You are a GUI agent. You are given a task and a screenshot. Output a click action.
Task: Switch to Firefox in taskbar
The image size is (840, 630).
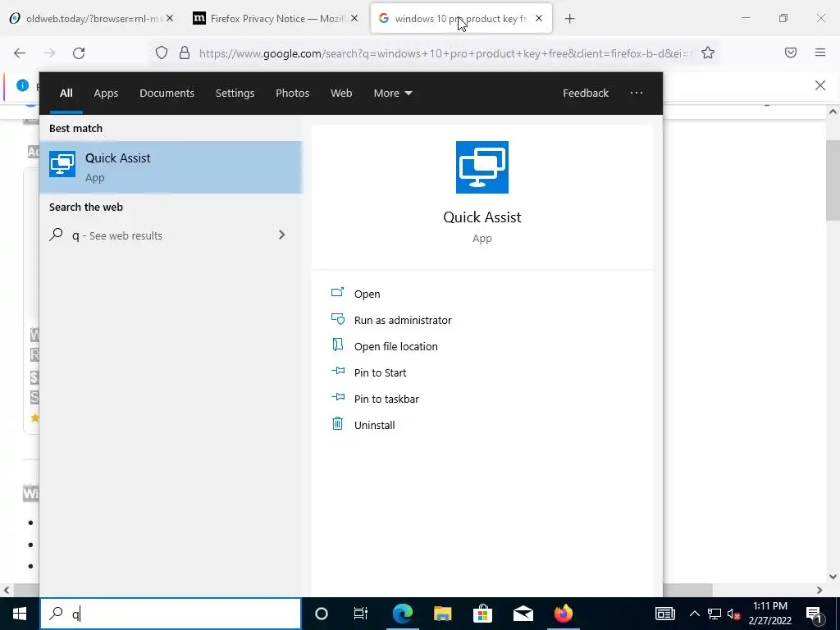click(563, 614)
